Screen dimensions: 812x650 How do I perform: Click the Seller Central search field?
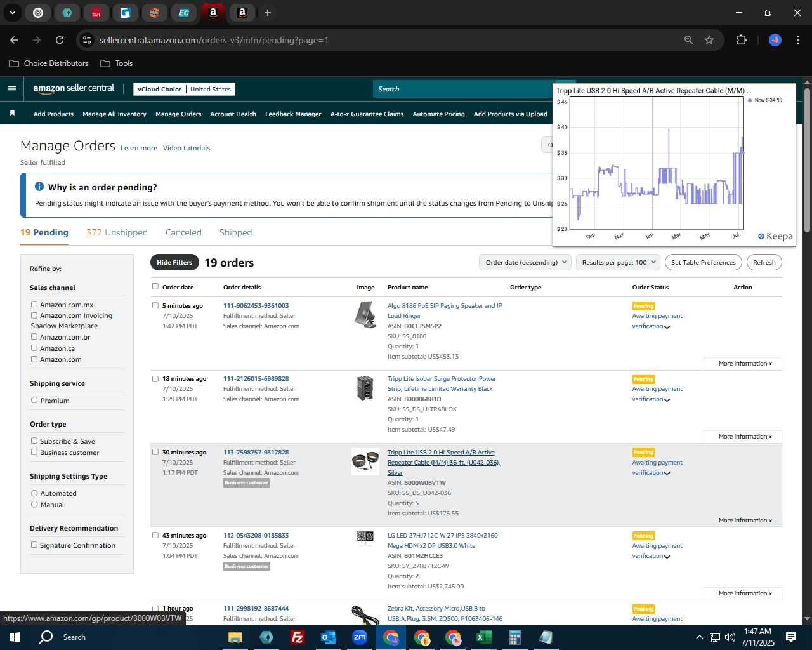(463, 89)
